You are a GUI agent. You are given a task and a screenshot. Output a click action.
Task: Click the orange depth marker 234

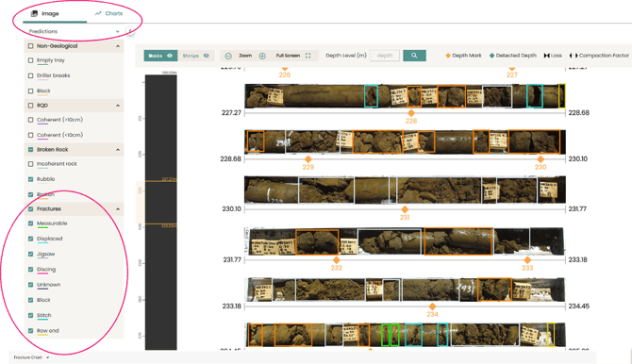[x=432, y=306]
